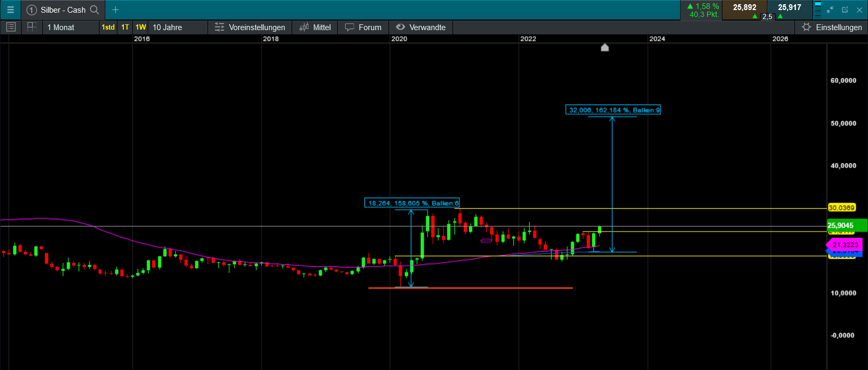The image size is (868, 370).
Task: Click the client sentiment bar indicator
Action: (x=818, y=10)
